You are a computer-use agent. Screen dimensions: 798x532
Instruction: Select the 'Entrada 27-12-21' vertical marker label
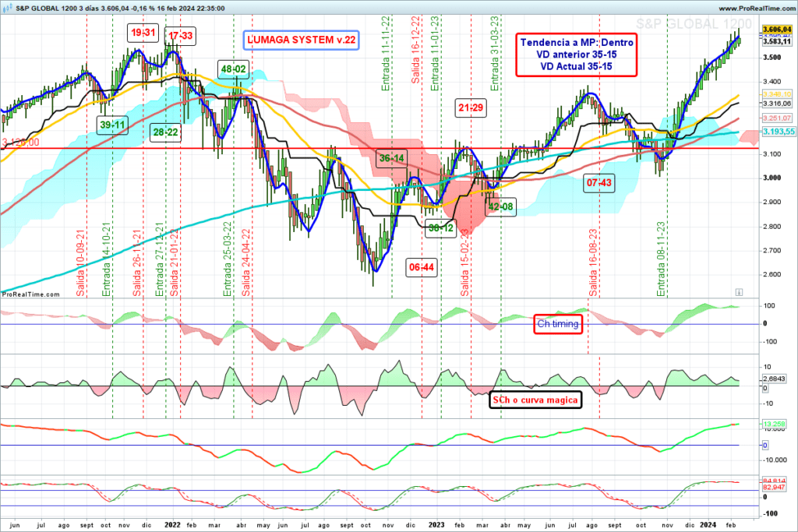pos(159,259)
